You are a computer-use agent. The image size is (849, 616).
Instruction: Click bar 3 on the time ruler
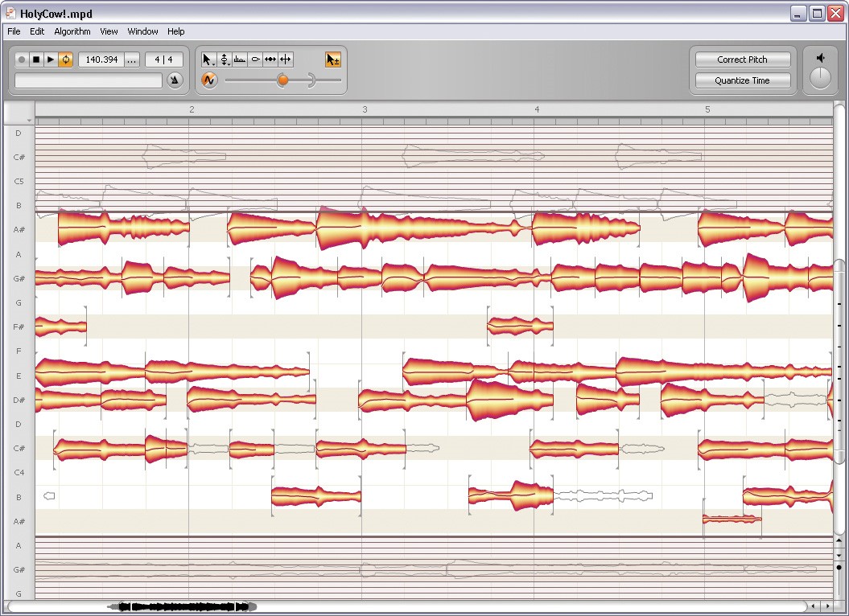pos(365,109)
